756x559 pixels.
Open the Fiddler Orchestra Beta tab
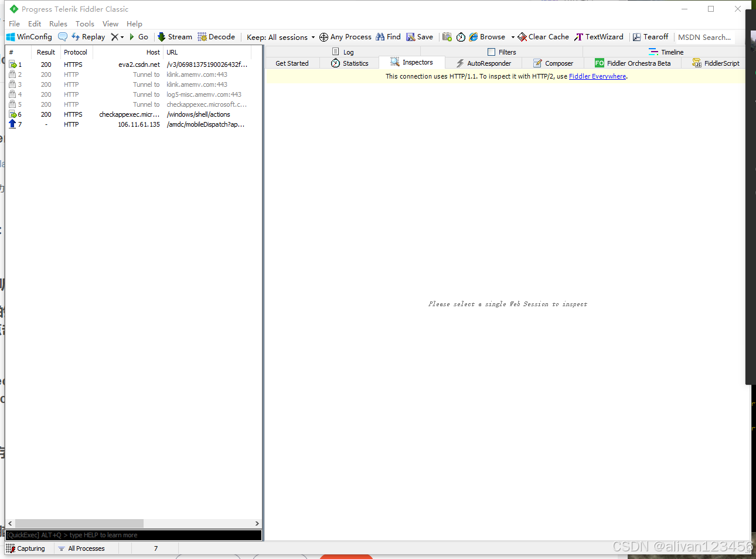pyautogui.click(x=633, y=63)
